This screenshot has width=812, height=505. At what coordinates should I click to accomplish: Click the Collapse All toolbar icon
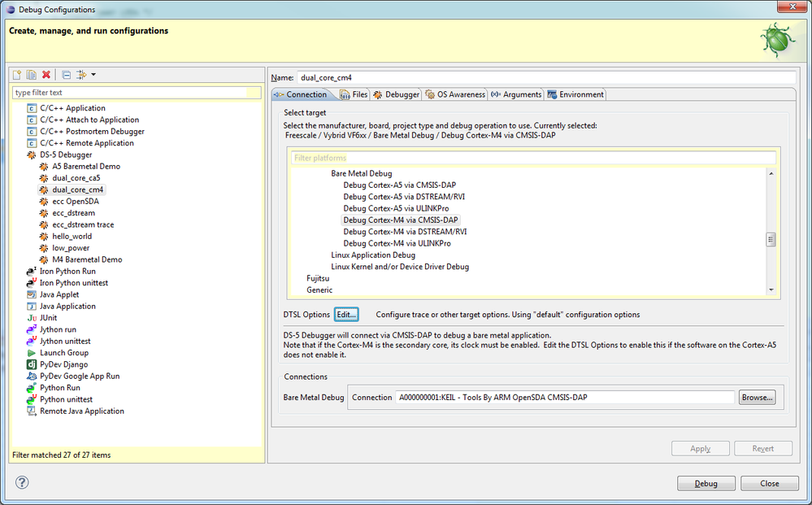pos(67,75)
